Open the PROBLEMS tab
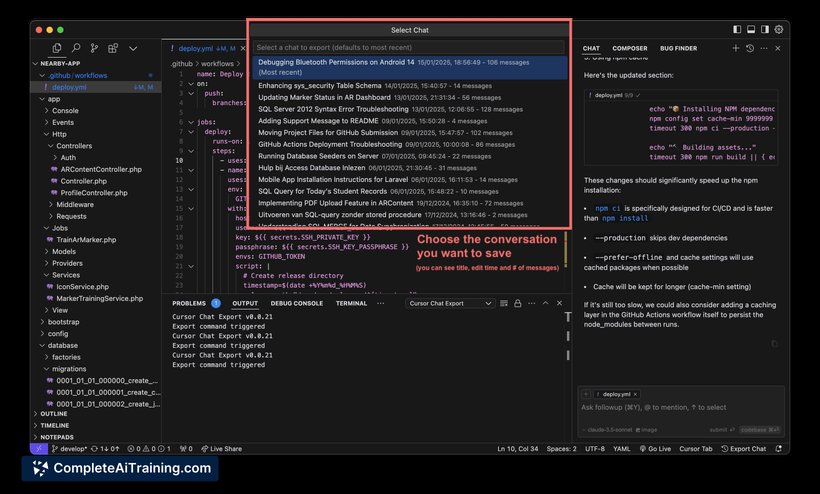This screenshot has width=820, height=494. point(189,303)
